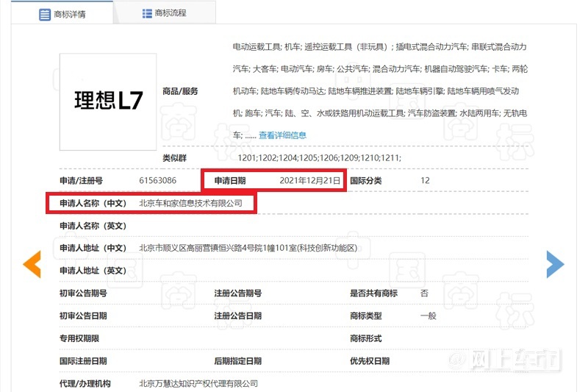Viewport: 588px width, 392px height.
Task: Select applicant 北京车和家信息技术有限公司
Action: (190, 203)
